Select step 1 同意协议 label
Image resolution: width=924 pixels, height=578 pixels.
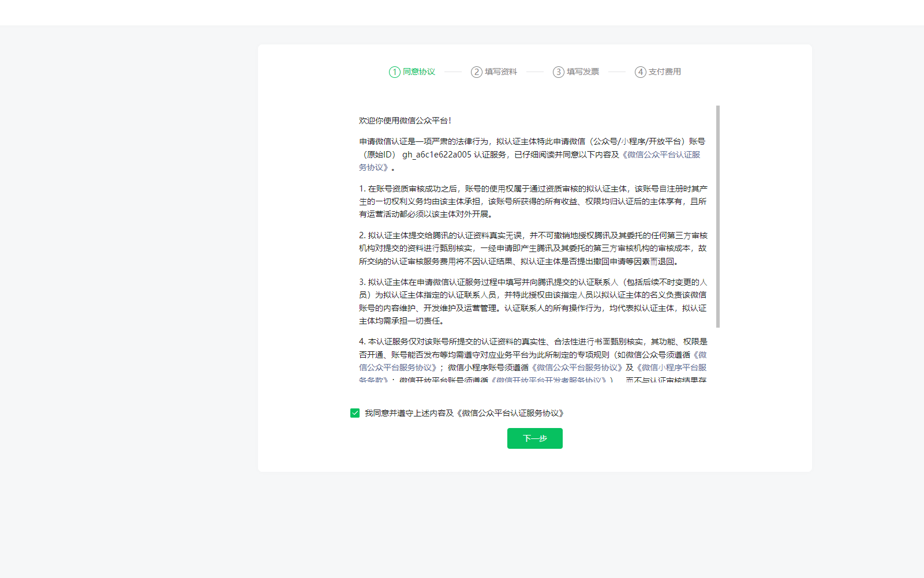419,72
